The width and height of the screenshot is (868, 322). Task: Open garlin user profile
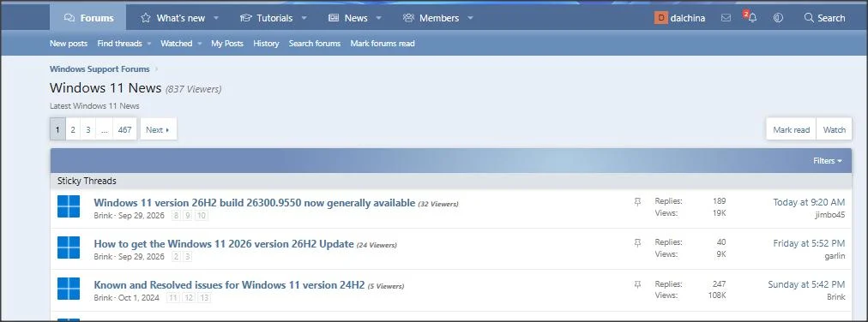[835, 256]
